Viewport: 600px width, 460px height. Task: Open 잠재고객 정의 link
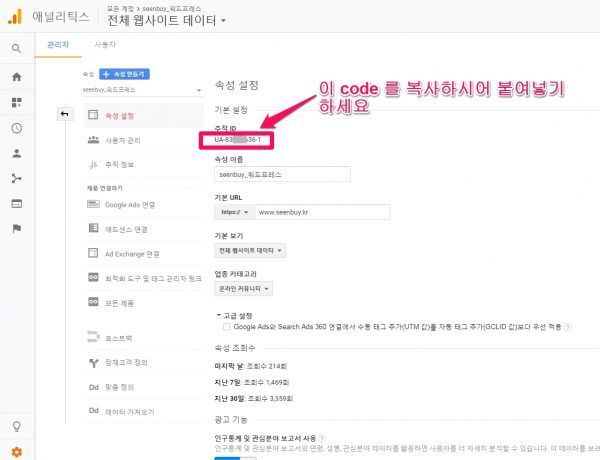126,362
